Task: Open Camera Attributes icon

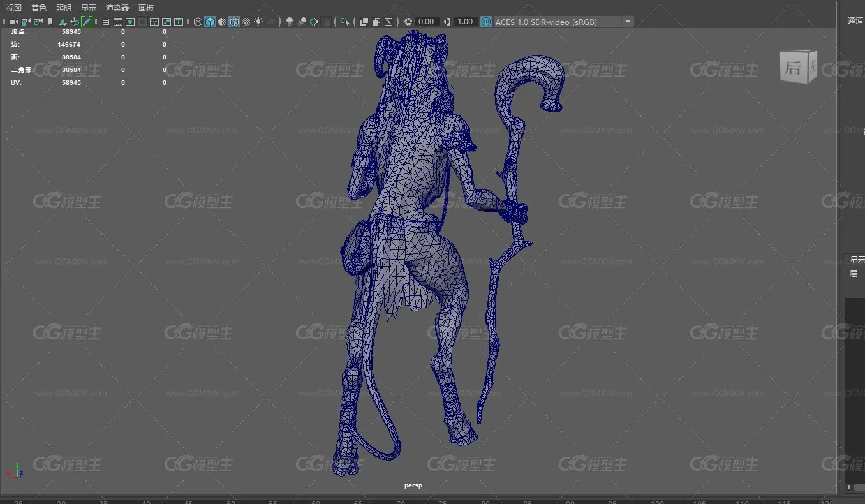Action: pos(38,22)
